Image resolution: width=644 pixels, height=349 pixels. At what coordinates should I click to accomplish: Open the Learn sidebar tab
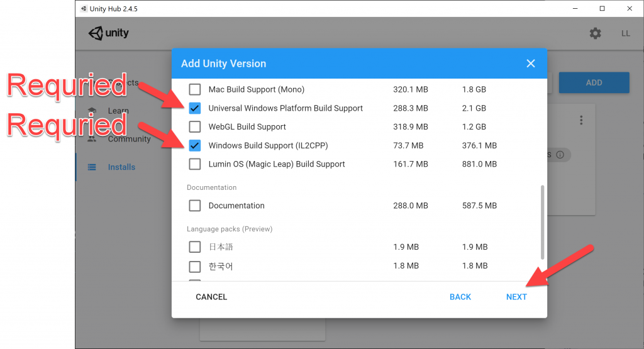coord(118,111)
